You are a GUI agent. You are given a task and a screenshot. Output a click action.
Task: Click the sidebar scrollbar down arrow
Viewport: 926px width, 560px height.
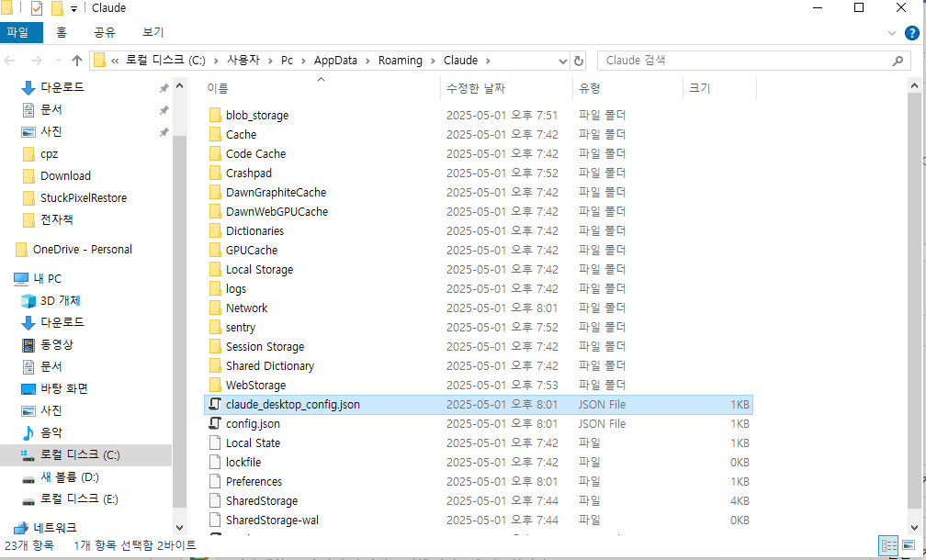180,528
